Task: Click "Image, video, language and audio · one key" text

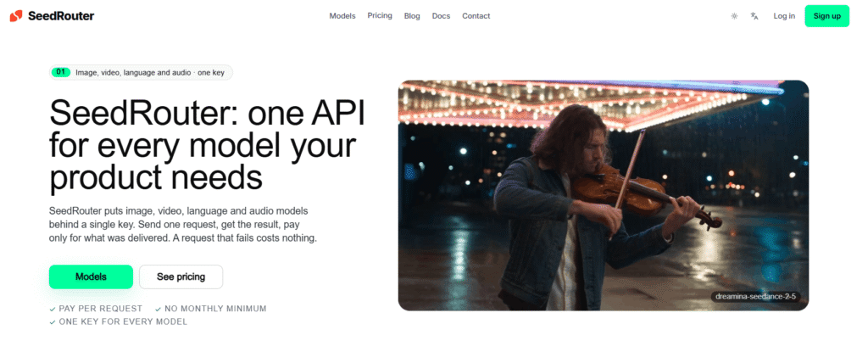Action: point(150,73)
